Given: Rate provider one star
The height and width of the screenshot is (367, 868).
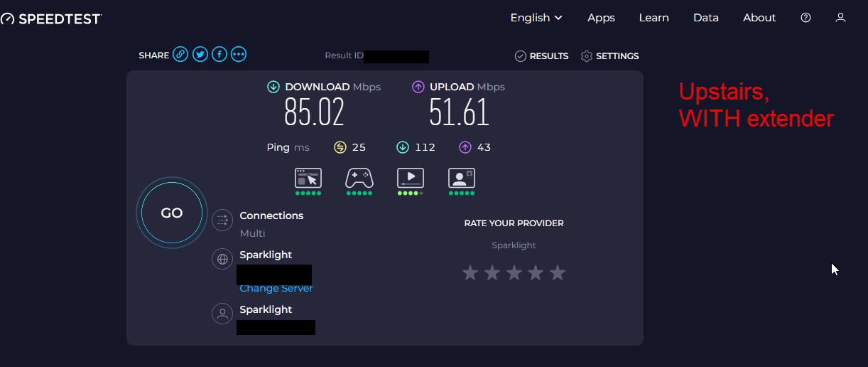Looking at the screenshot, I should pyautogui.click(x=470, y=272).
